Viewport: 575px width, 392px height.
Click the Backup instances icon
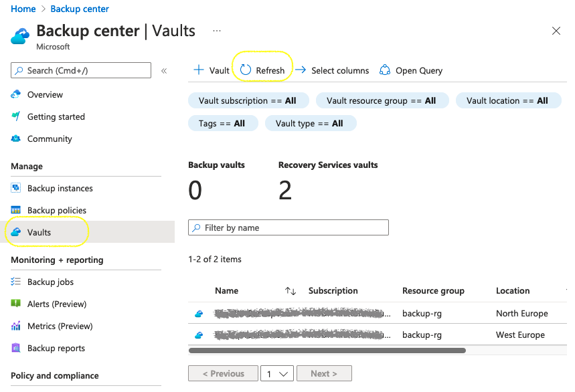pyautogui.click(x=16, y=188)
